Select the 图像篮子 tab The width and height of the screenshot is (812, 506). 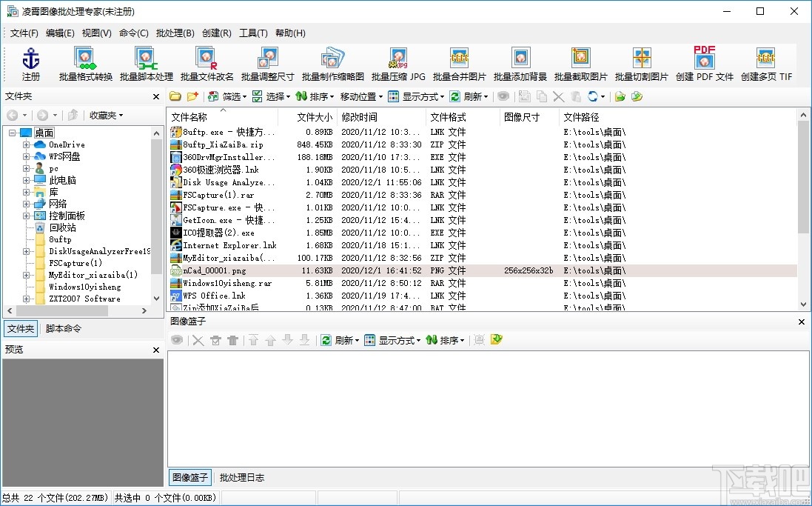(190, 478)
